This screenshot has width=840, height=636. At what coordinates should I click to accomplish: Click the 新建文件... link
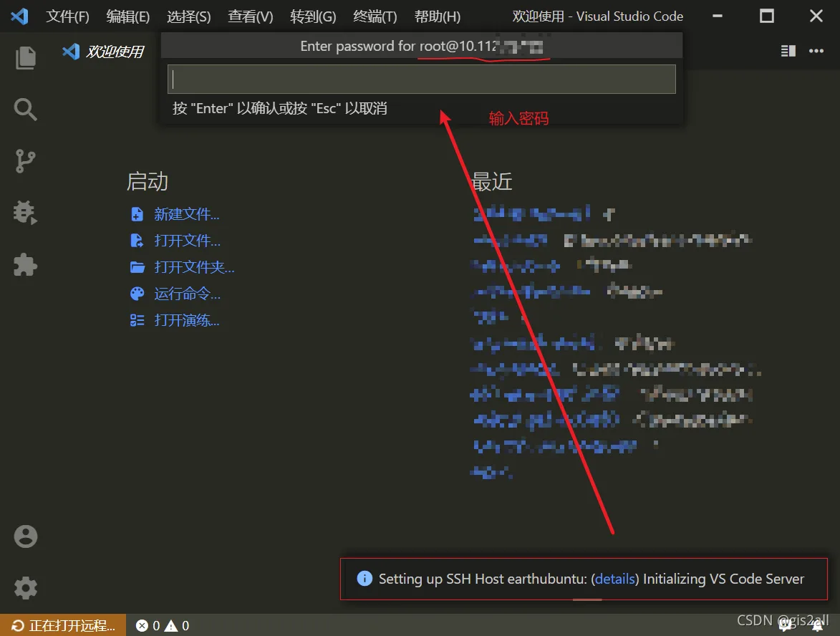click(x=187, y=214)
